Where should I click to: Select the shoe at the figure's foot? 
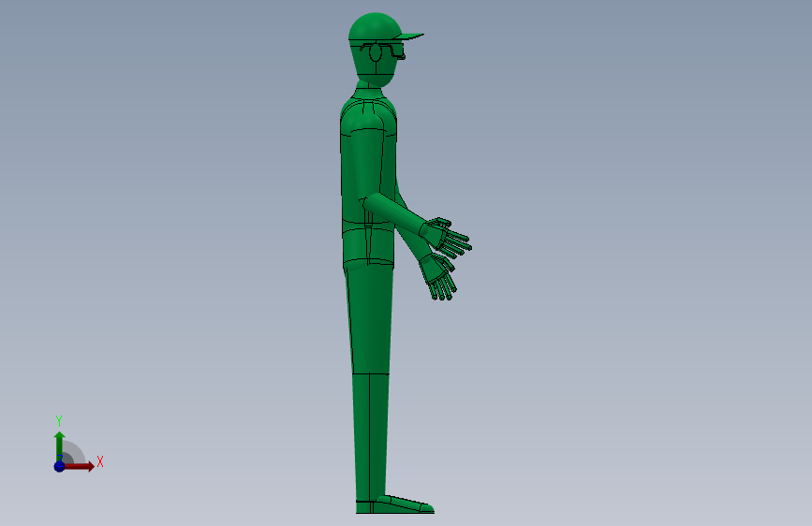click(395, 505)
